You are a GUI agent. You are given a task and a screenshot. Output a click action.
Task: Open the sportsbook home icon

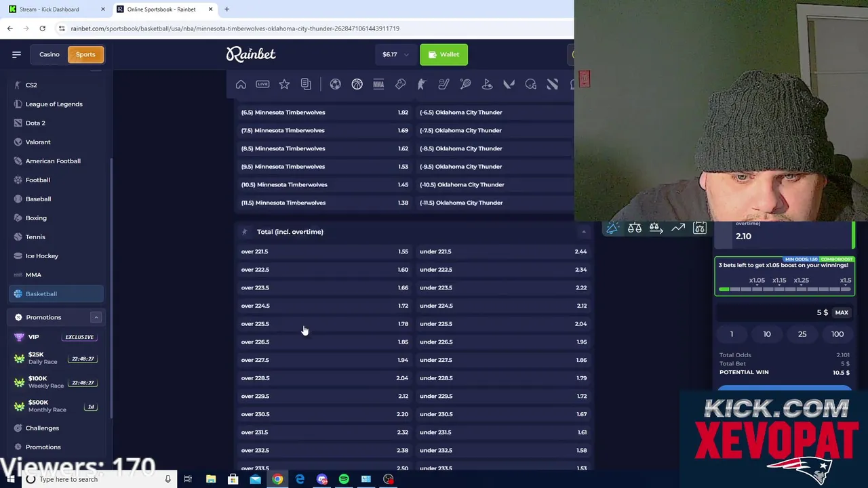pos(241,84)
